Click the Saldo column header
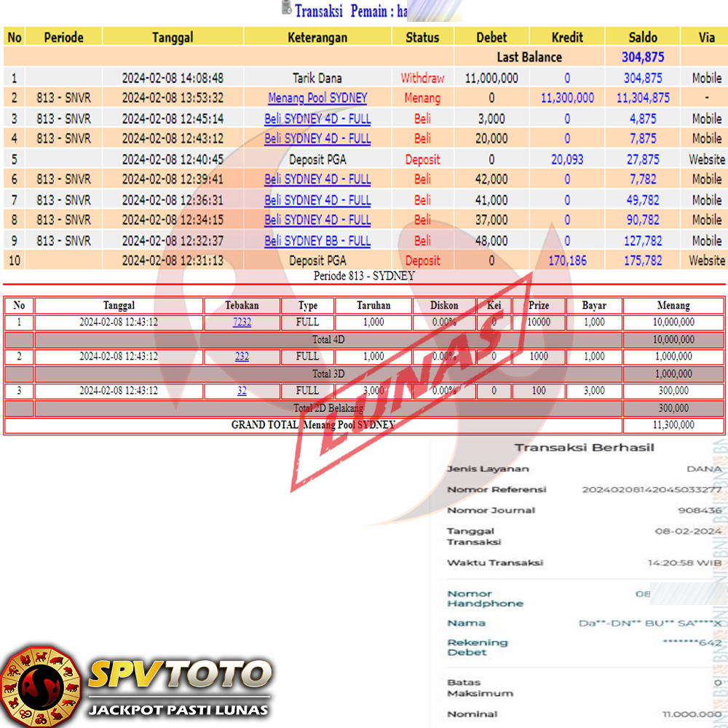This screenshot has width=728, height=728. [x=642, y=37]
